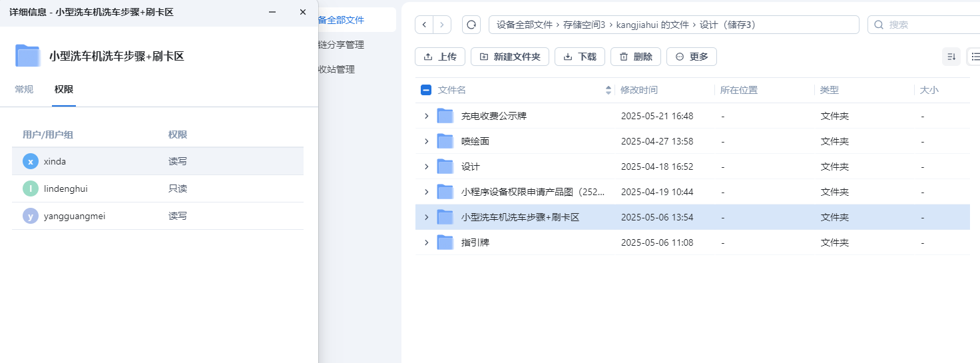
Task: Click folder icon of 充电收费公示牌
Action: 445,116
